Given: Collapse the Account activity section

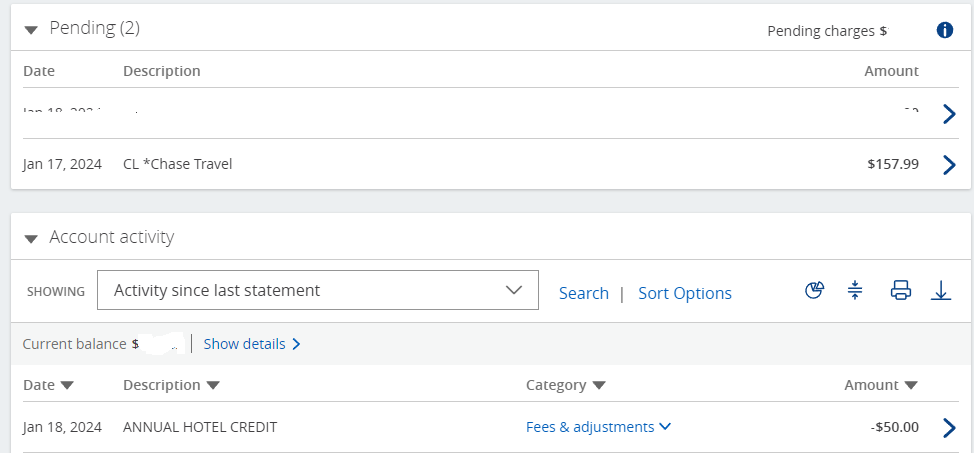Looking at the screenshot, I should click(x=31, y=239).
